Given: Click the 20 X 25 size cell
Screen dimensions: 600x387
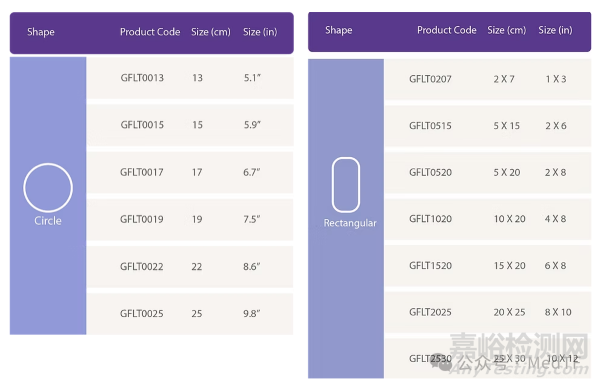Looking at the screenshot, I should coord(509,312).
